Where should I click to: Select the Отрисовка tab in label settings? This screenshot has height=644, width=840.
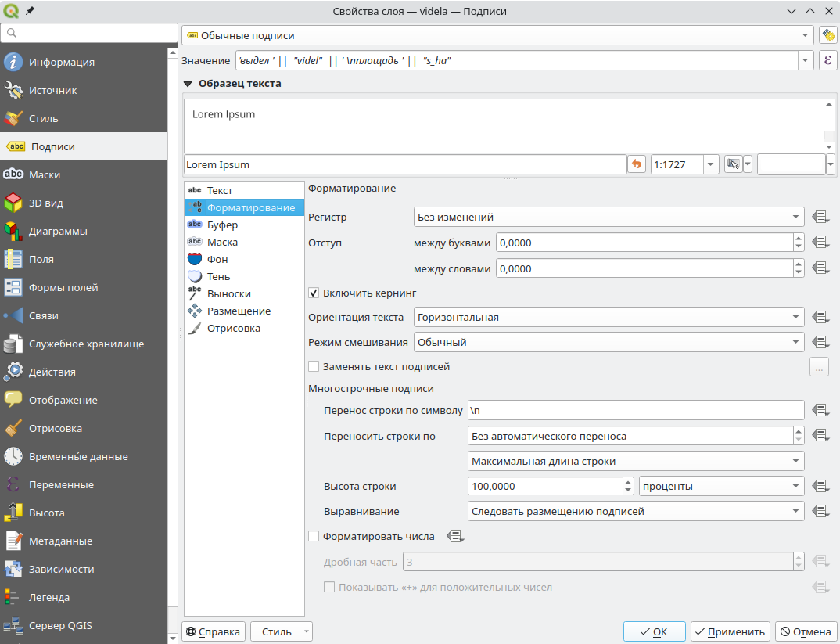click(x=244, y=328)
